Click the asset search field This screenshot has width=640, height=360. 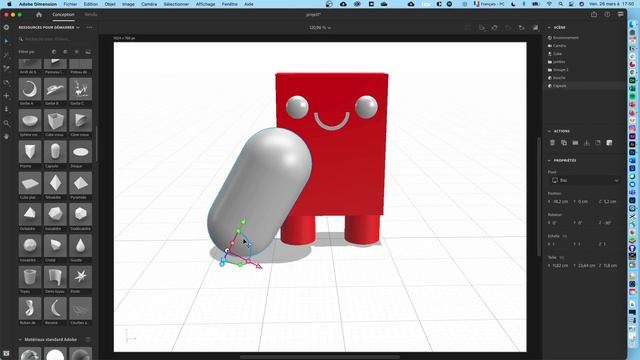pos(56,40)
